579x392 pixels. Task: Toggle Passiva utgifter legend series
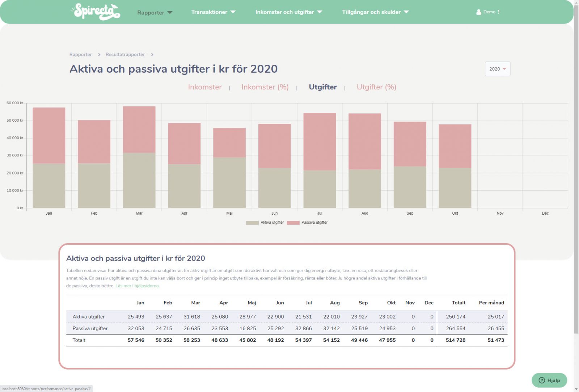pyautogui.click(x=307, y=223)
